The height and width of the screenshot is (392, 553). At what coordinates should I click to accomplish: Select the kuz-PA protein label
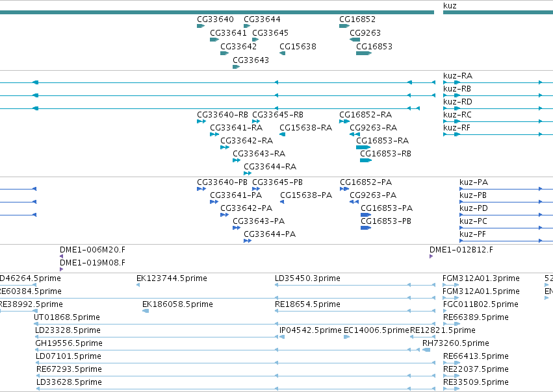point(474,182)
